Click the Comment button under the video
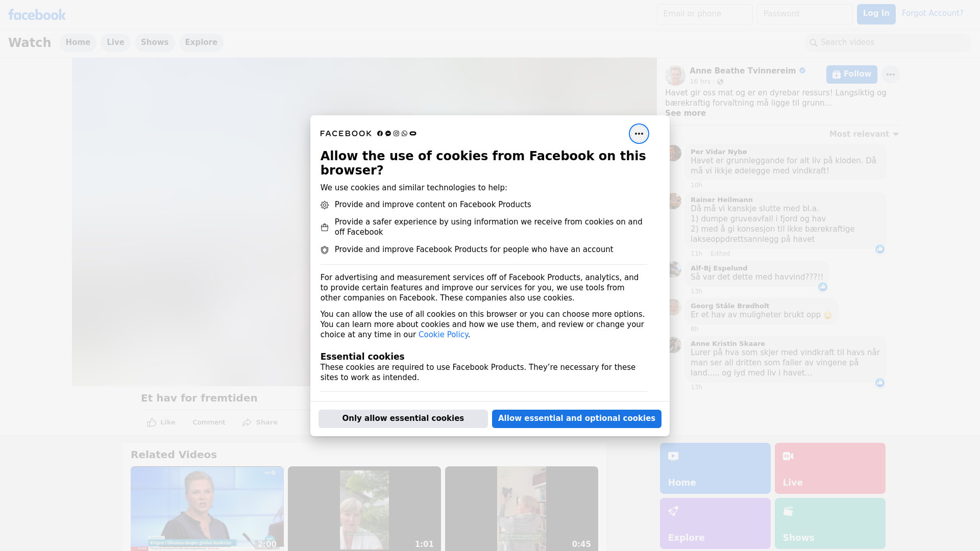Image resolution: width=980 pixels, height=551 pixels. click(208, 422)
